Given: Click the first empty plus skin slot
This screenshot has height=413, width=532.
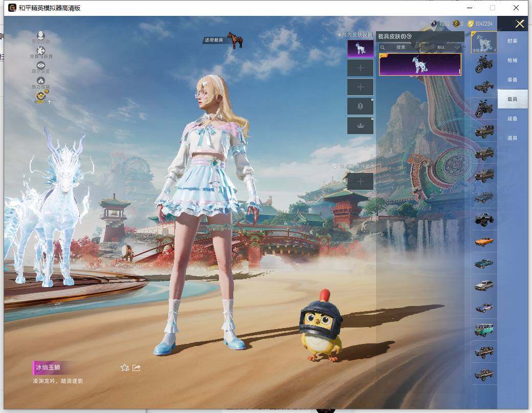Looking at the screenshot, I should (360, 68).
